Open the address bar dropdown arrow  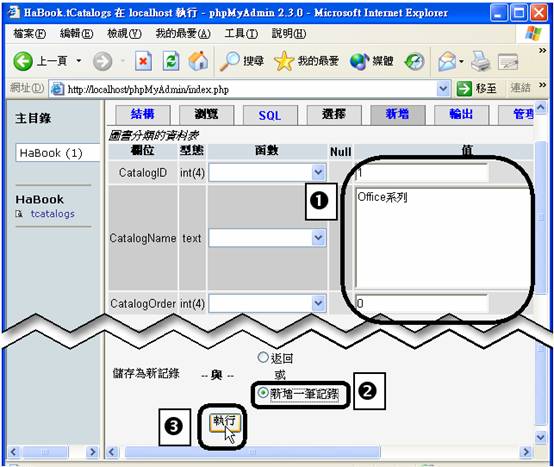click(443, 89)
